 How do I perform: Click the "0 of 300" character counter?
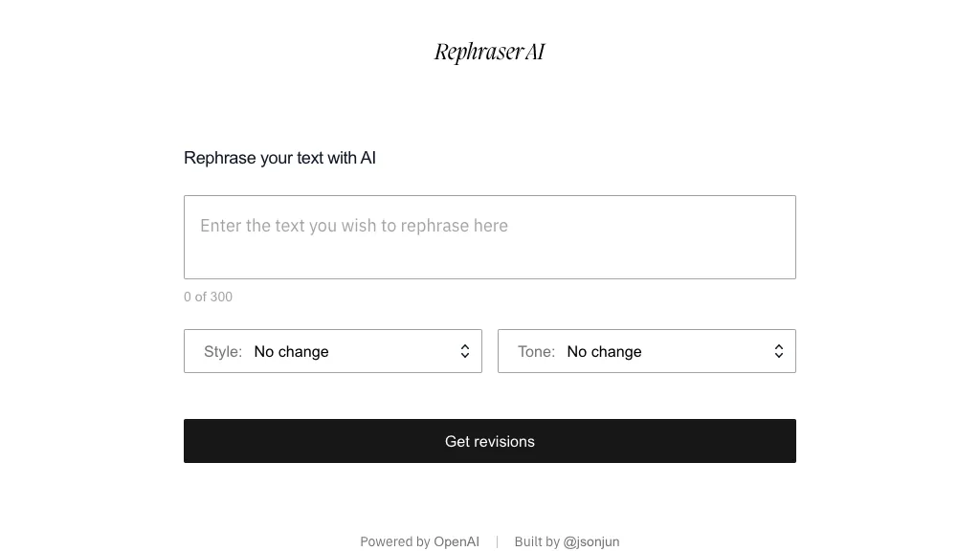click(208, 297)
